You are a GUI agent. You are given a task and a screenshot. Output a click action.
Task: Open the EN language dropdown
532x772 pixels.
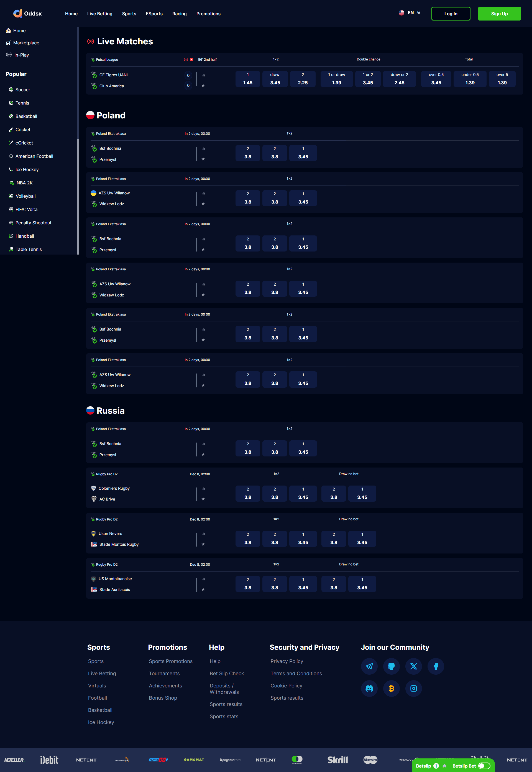pos(410,13)
